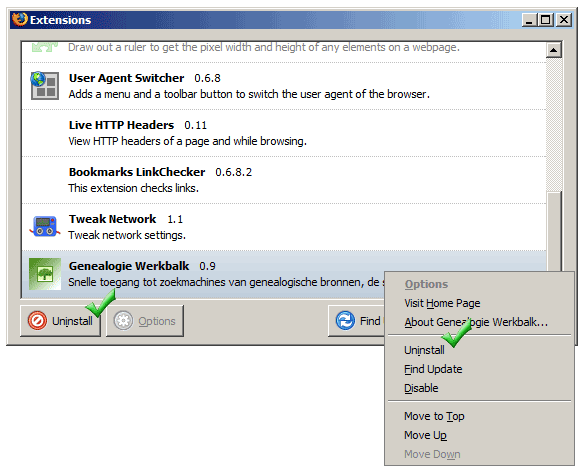Choose Move to Top in context menu
This screenshot has height=475, width=587.
[434, 416]
